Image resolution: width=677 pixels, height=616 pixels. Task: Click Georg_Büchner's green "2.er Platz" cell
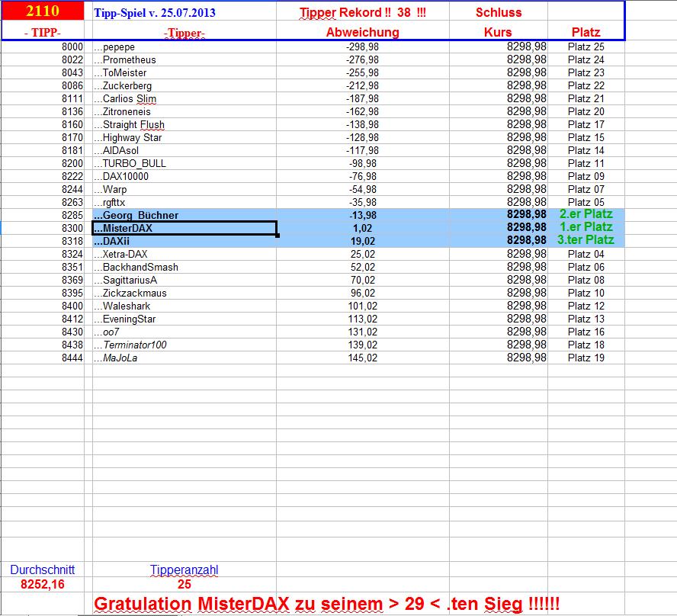coord(587,215)
